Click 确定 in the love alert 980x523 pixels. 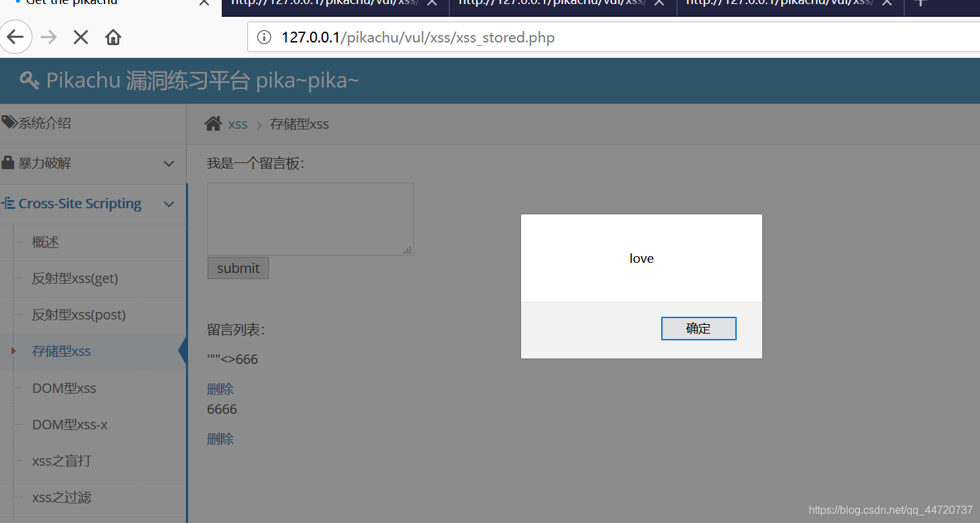[x=698, y=329]
